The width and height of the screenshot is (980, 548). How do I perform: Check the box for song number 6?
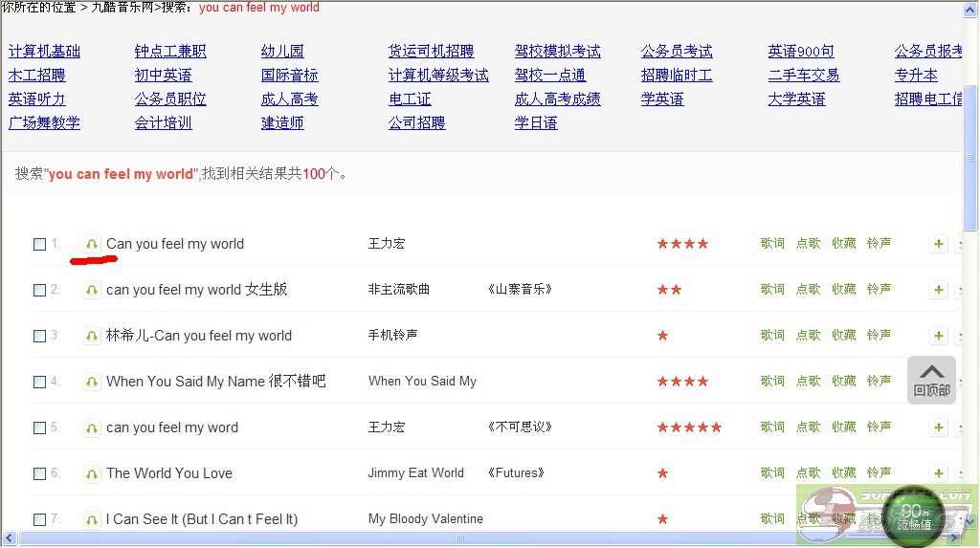click(x=40, y=473)
